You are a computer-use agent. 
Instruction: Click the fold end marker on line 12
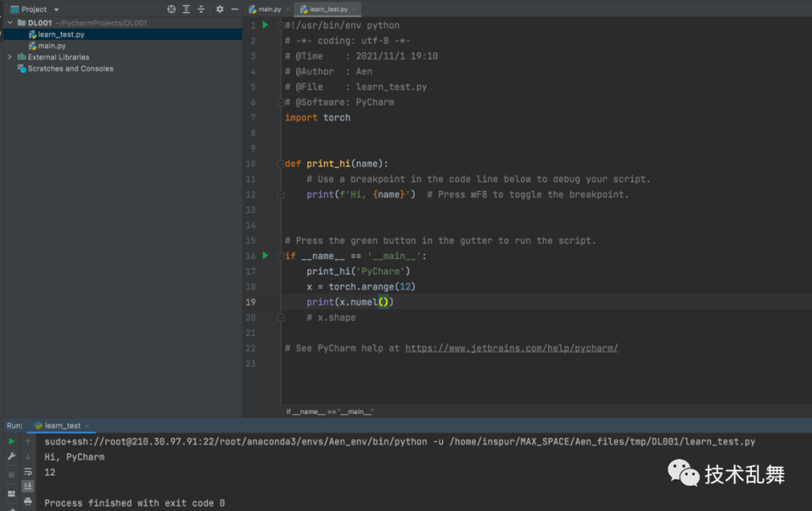[x=280, y=195]
